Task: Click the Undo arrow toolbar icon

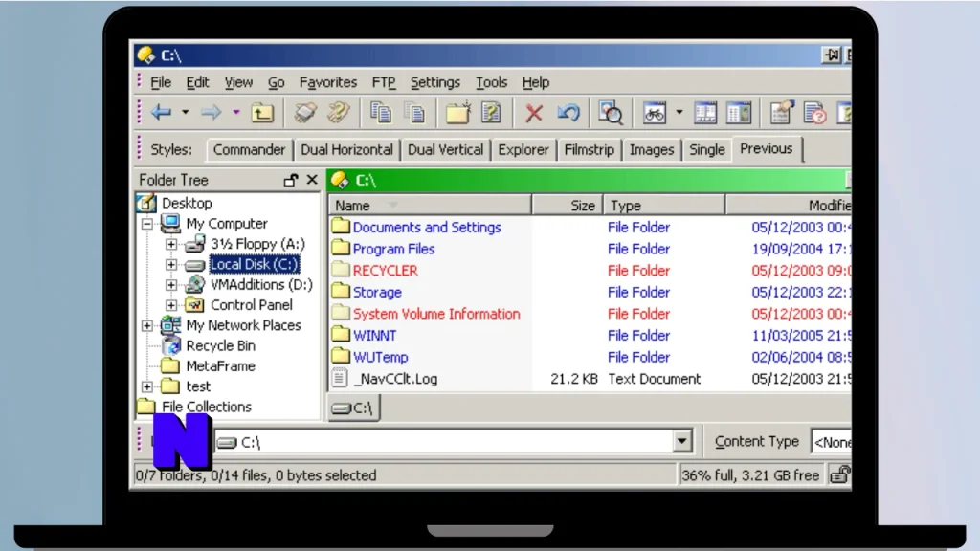Action: [568, 113]
